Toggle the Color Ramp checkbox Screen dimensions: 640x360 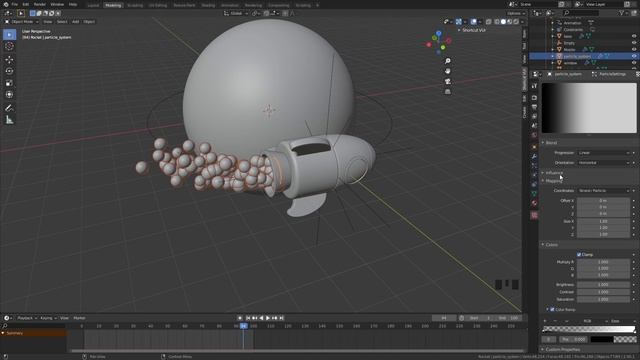tap(553, 310)
